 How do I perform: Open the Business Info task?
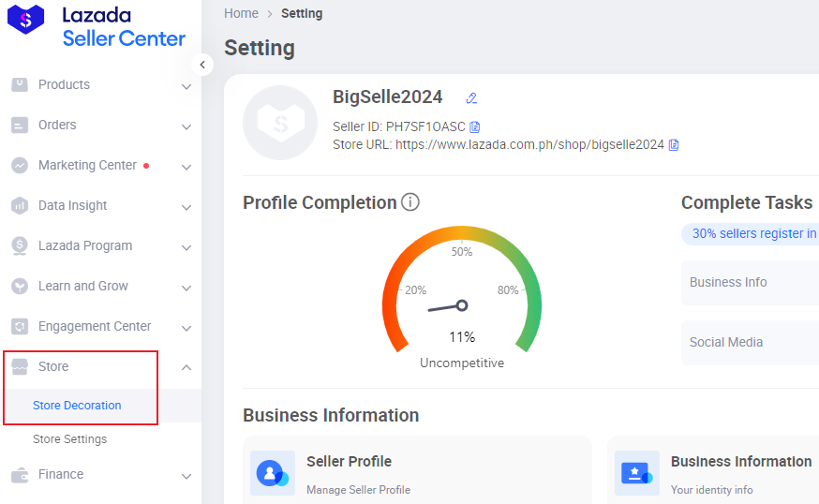pyautogui.click(x=750, y=283)
